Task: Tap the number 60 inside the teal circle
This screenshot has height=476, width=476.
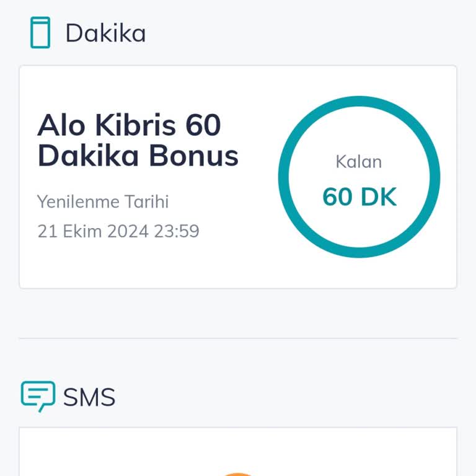Action: click(337, 197)
